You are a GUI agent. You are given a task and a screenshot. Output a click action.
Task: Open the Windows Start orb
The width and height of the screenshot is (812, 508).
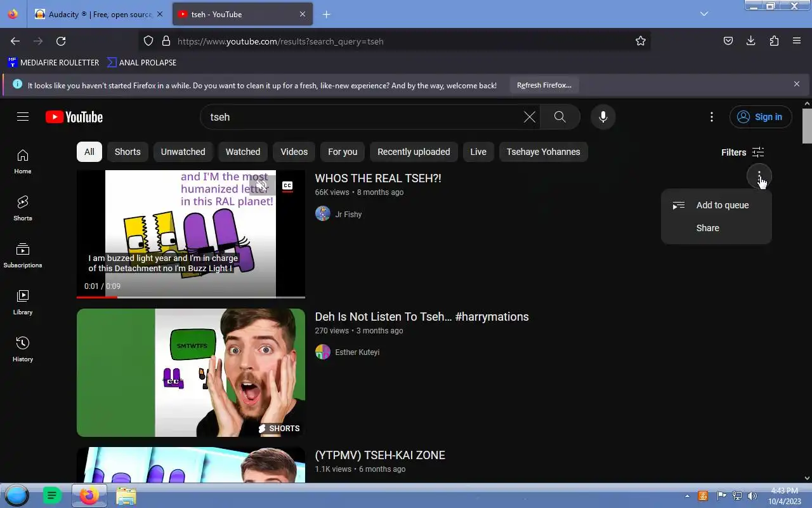[x=17, y=495]
